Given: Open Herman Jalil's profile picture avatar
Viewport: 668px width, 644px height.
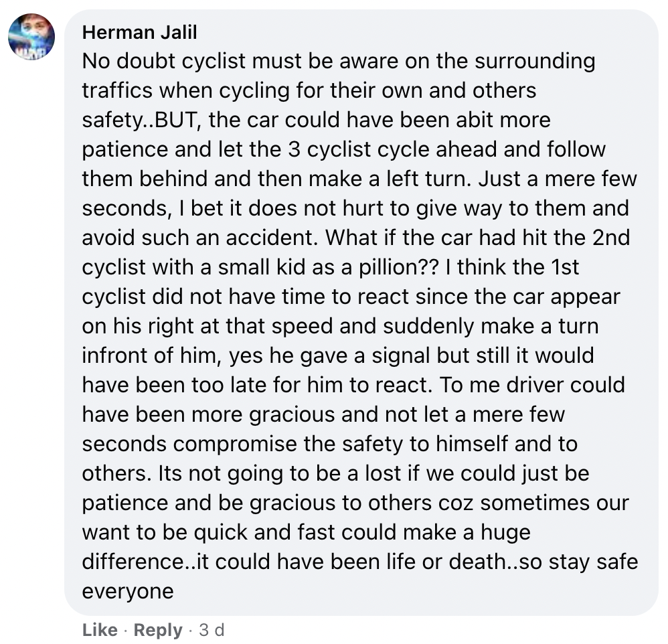Looking at the screenshot, I should point(31,37).
